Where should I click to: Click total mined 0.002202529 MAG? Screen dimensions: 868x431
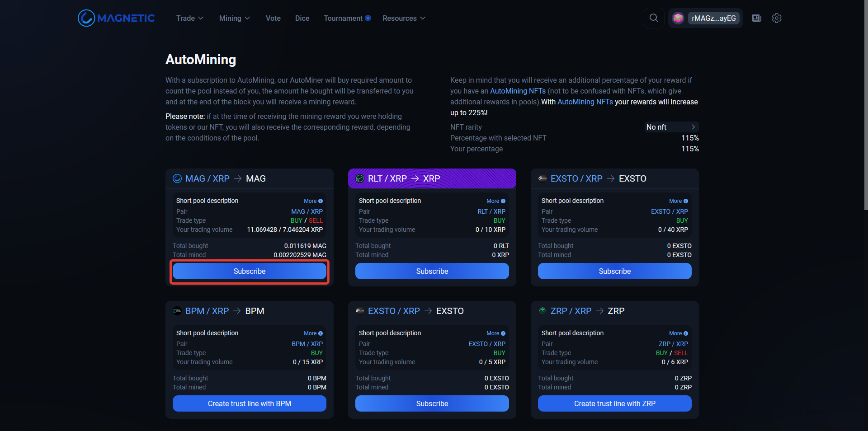point(300,255)
